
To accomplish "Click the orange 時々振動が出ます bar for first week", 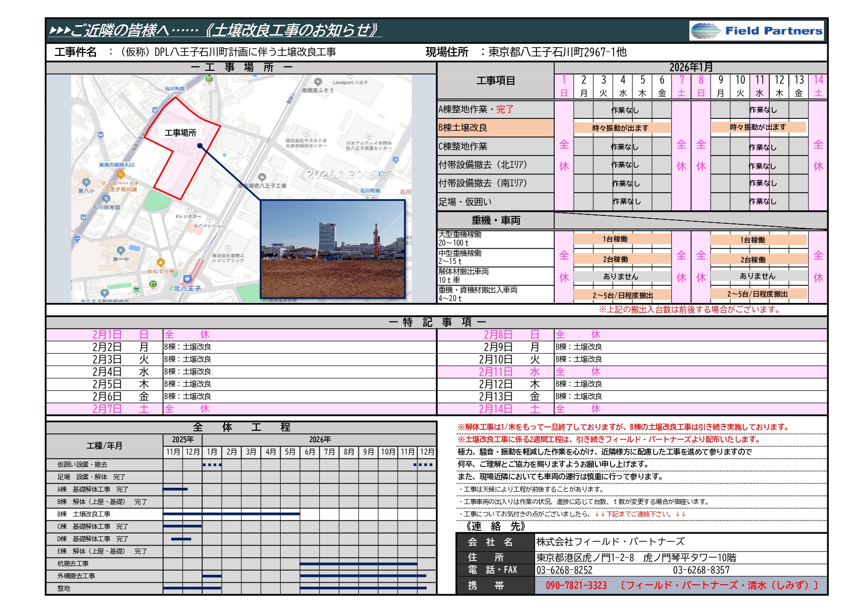I will tap(622, 128).
